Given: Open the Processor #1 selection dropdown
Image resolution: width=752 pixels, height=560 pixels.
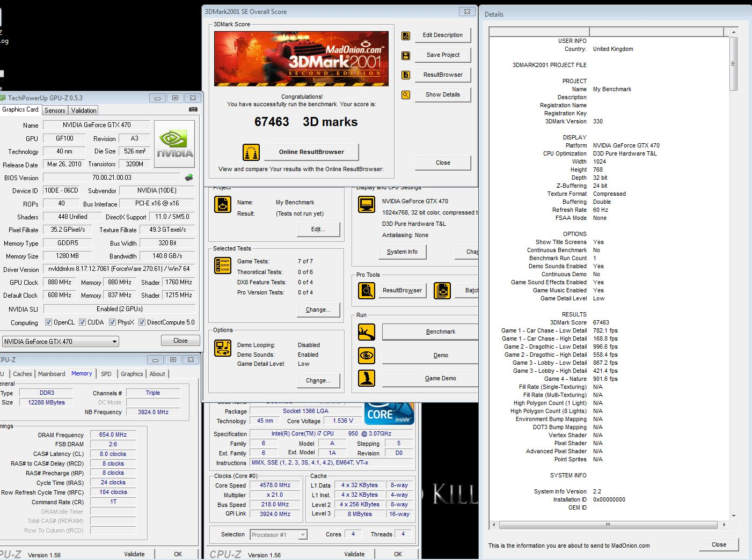Looking at the screenshot, I should 278,535.
